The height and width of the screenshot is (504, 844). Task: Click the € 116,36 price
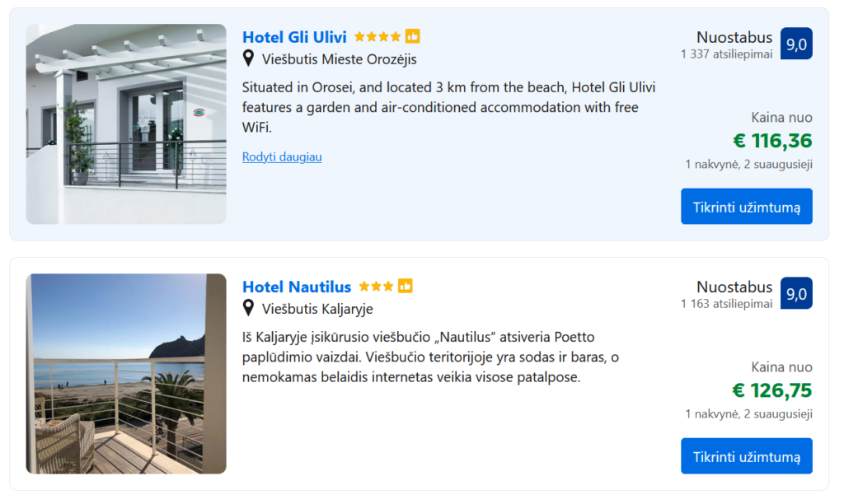tap(772, 141)
